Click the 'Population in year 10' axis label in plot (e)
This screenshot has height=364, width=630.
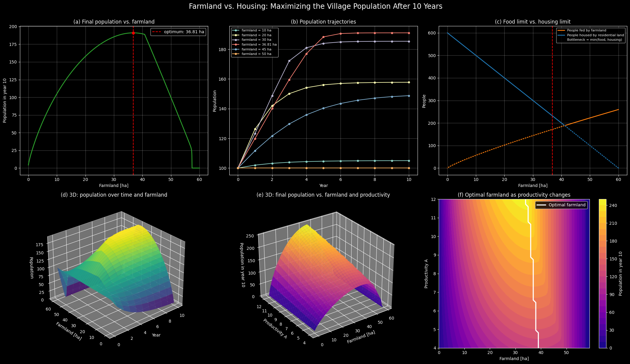pos(242,265)
